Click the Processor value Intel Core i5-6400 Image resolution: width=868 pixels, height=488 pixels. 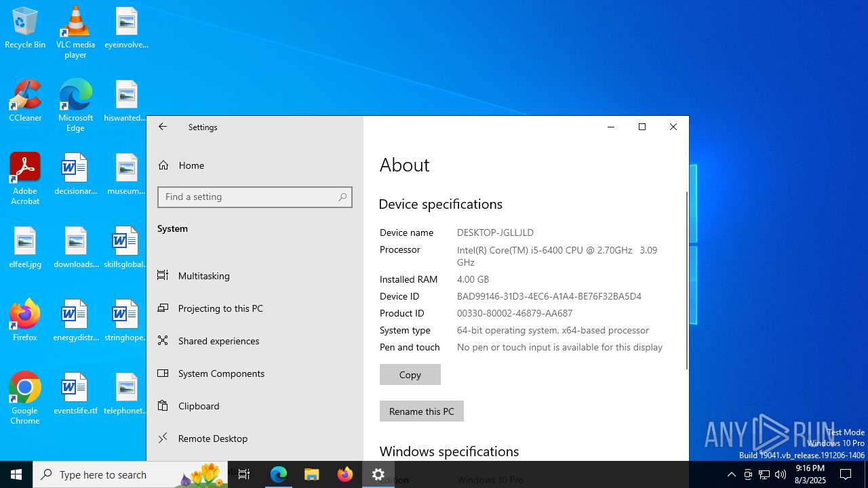pos(557,256)
